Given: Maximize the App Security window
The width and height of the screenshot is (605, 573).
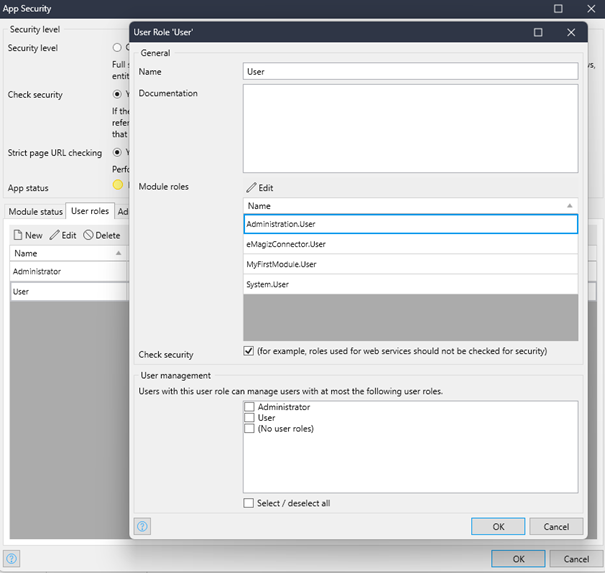Looking at the screenshot, I should (x=558, y=8).
